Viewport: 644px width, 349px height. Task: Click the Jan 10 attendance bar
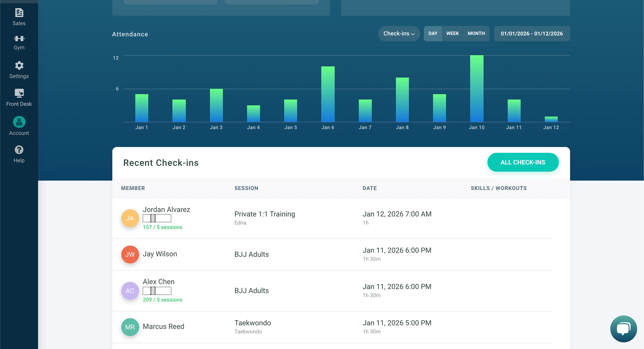click(476, 89)
